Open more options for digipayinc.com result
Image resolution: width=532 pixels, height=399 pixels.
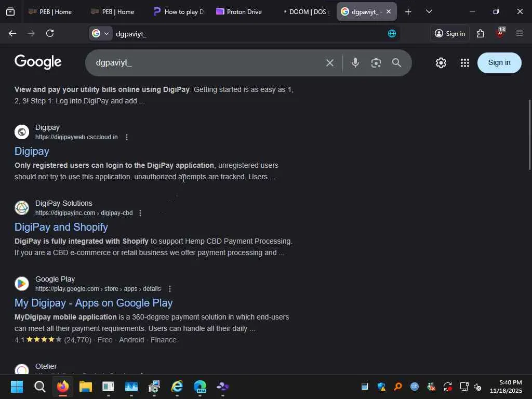tap(140, 213)
